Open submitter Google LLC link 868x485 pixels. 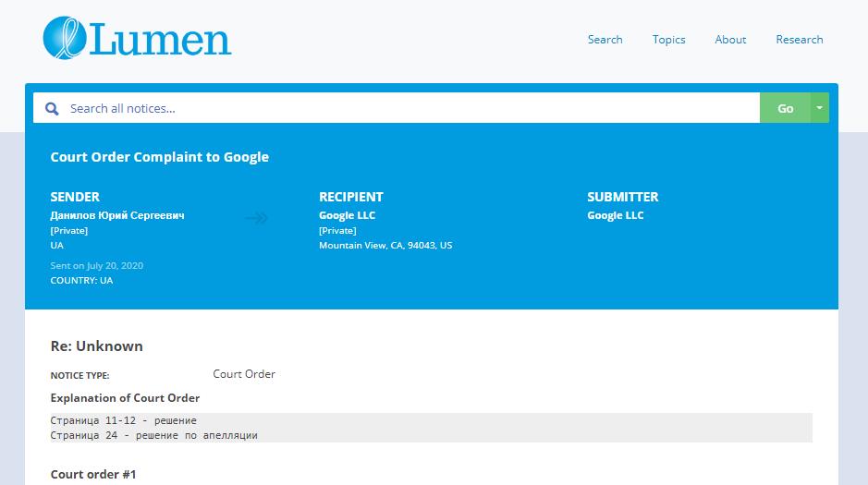click(615, 215)
